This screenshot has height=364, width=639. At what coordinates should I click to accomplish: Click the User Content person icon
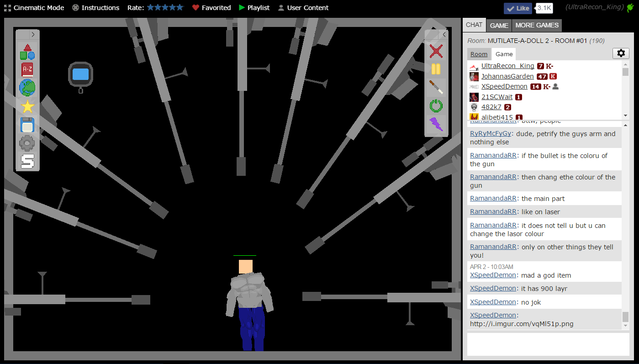coord(281,8)
